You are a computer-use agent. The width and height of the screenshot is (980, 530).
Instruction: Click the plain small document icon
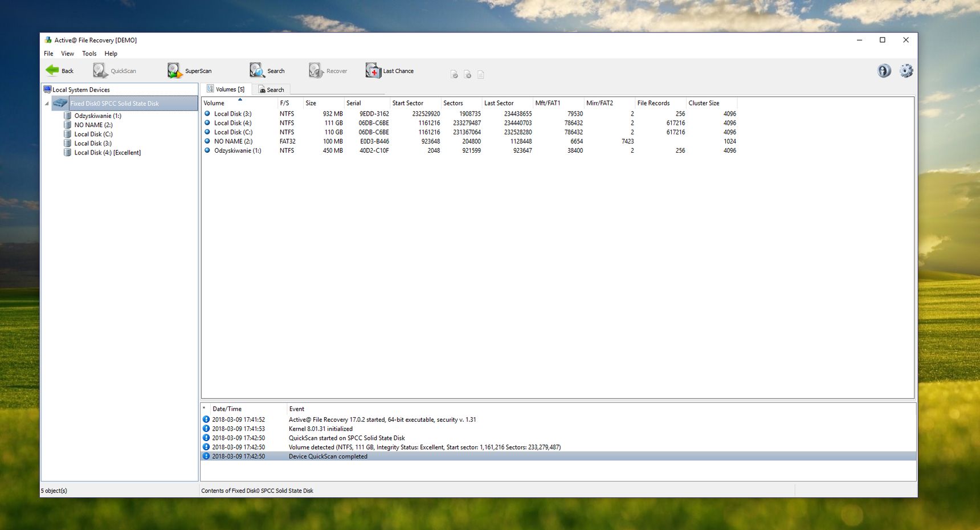coord(480,75)
